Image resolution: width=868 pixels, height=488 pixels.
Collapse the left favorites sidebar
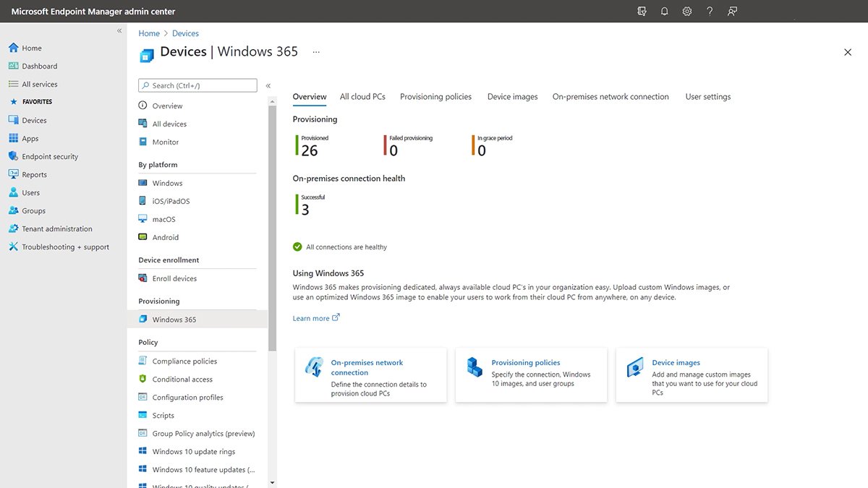119,30
